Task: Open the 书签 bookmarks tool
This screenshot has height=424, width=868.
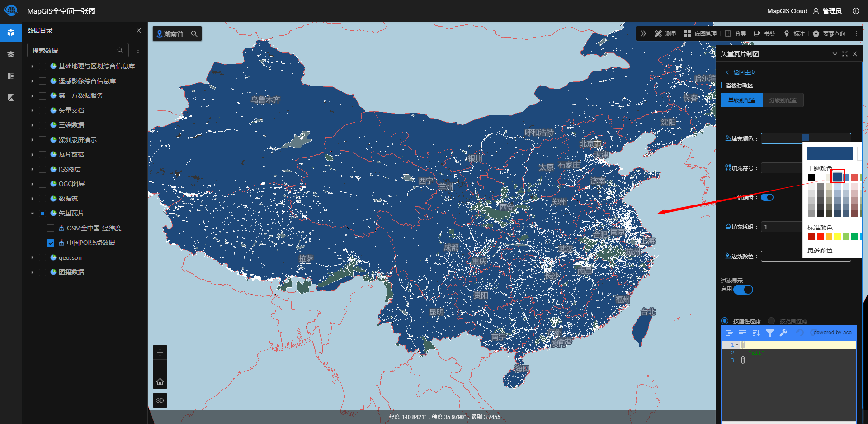Action: 764,33
